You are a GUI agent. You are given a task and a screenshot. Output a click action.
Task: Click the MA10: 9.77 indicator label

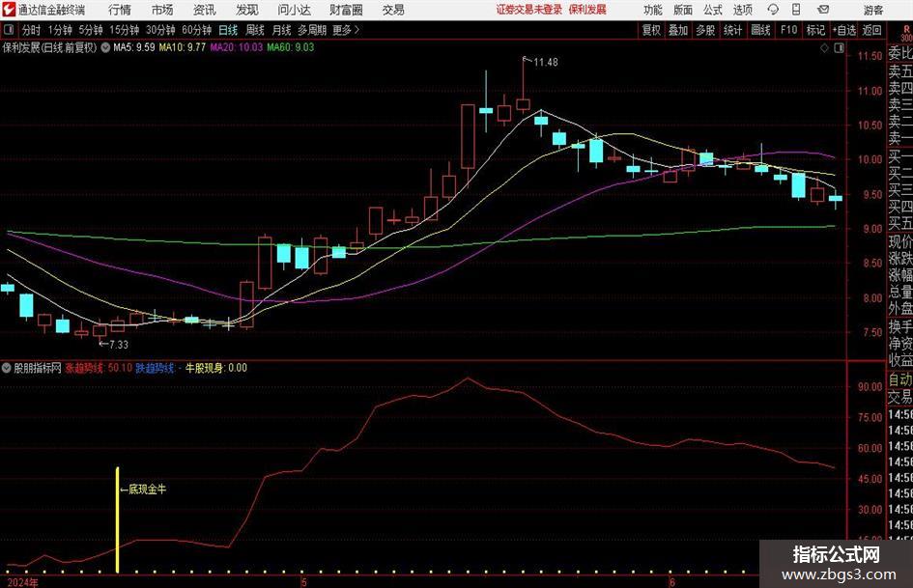tap(183, 47)
